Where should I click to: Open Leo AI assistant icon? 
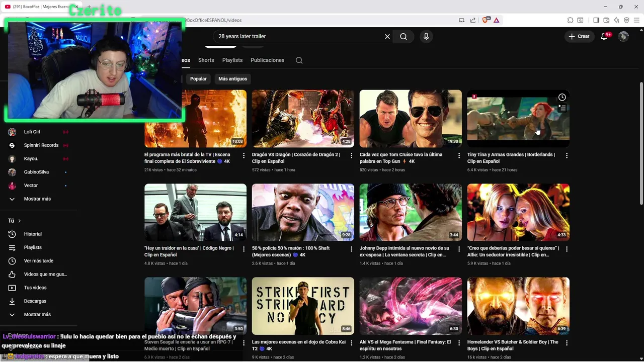[x=616, y=20]
